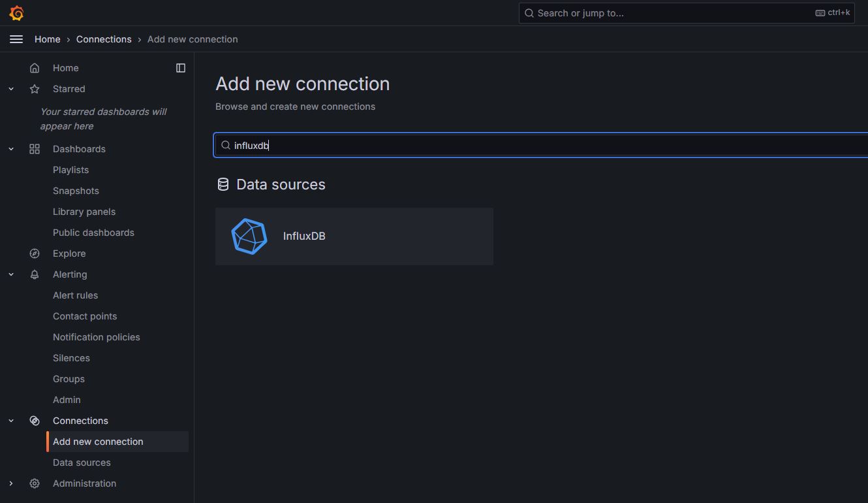Click the Starred star icon
This screenshot has width=868, height=503.
35,89
